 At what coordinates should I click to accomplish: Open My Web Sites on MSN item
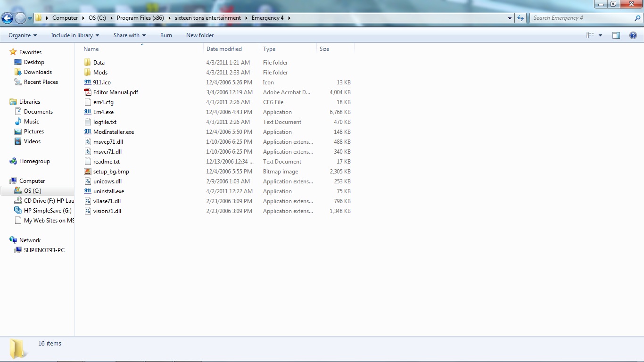click(49, 221)
